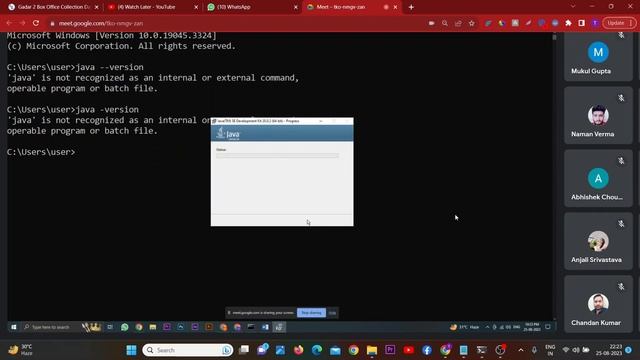Open camera permission icon in address bar
Viewport: 640px width, 360px height.
pos(431,23)
